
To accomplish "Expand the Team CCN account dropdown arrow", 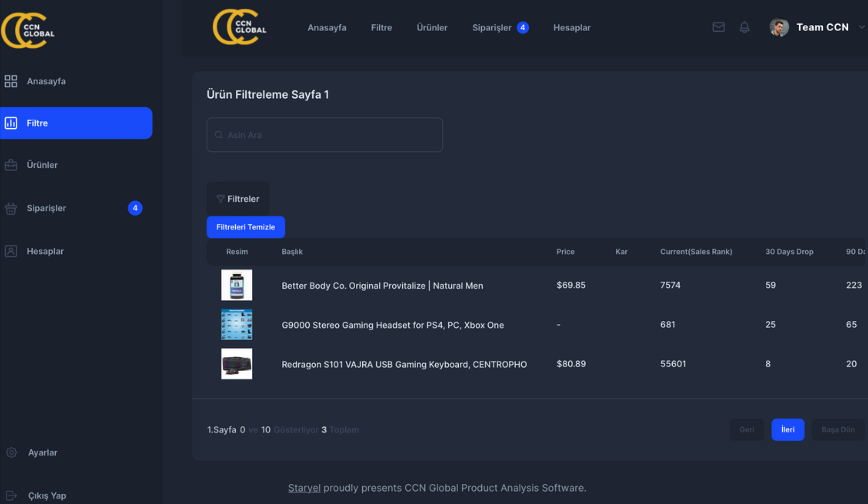I will coord(861,27).
